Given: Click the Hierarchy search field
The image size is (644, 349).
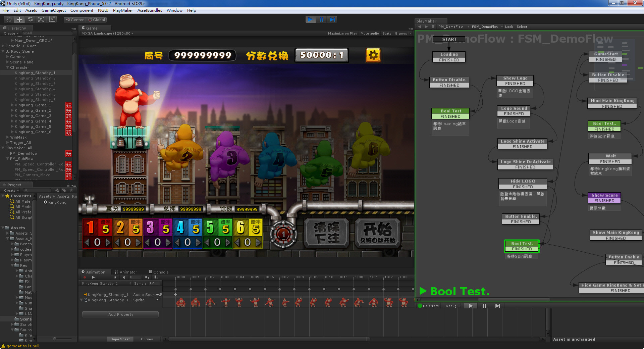Looking at the screenshot, I should coord(47,34).
